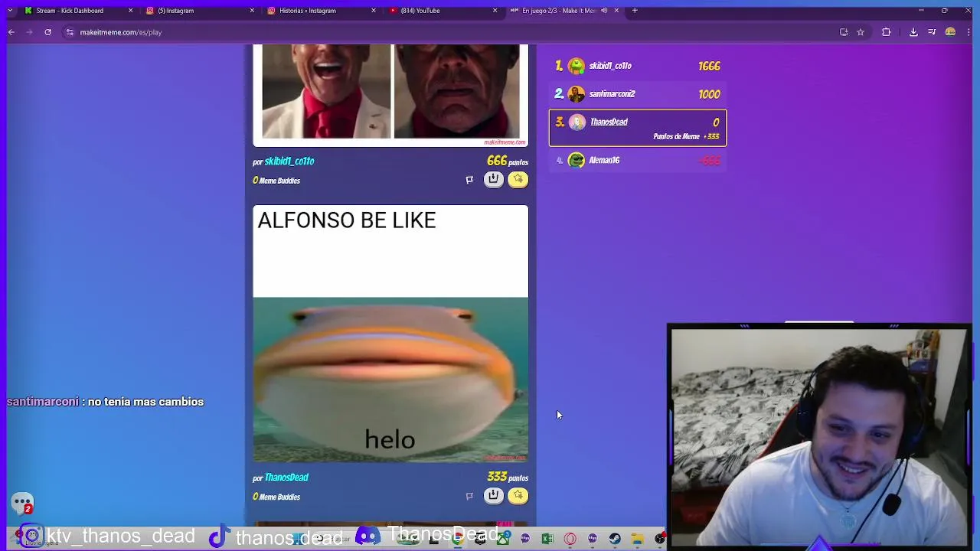Share skibid1_co11o's meme with the upload icon
Viewport: 980px width, 551px height.
(493, 179)
